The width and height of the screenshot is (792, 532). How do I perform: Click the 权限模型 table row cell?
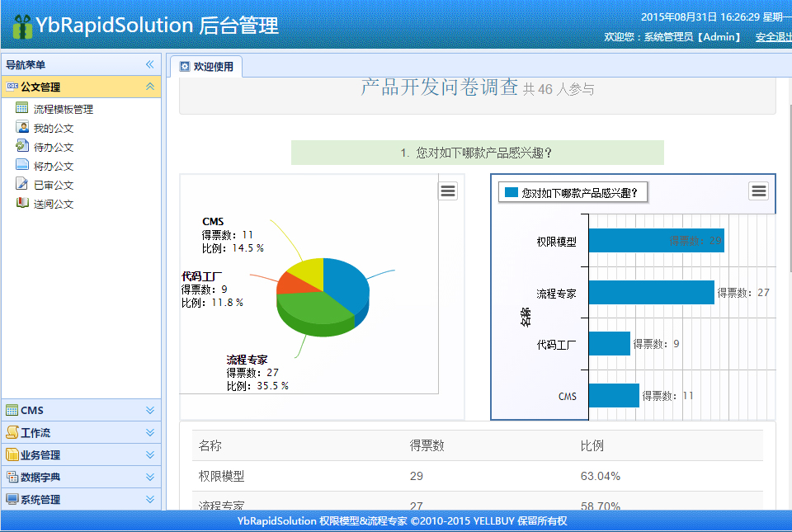click(x=221, y=476)
